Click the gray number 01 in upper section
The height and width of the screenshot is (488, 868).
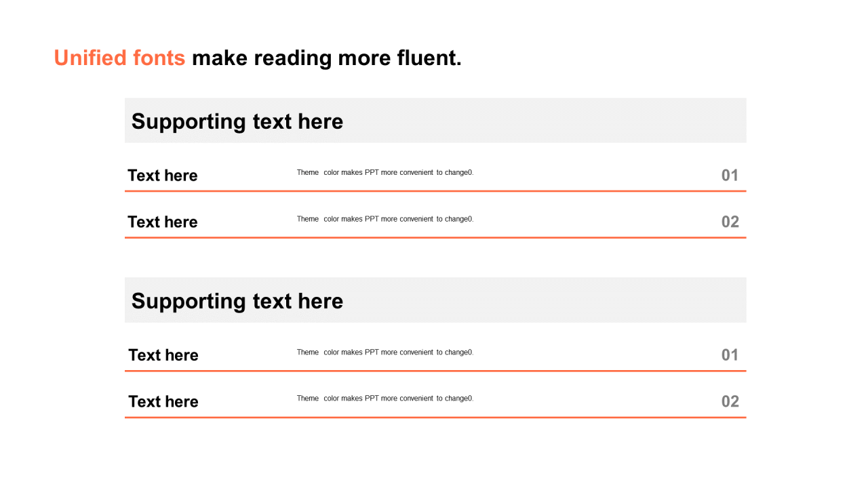(730, 176)
